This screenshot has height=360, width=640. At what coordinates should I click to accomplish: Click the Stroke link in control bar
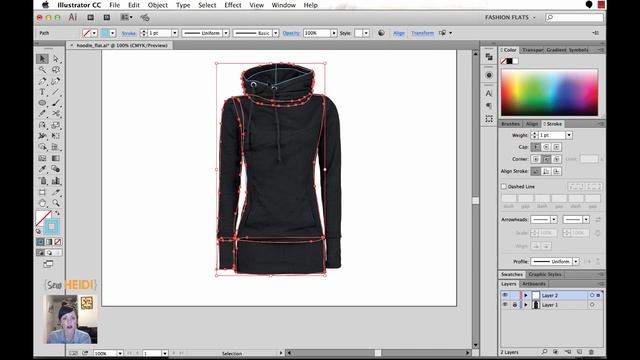[129, 33]
